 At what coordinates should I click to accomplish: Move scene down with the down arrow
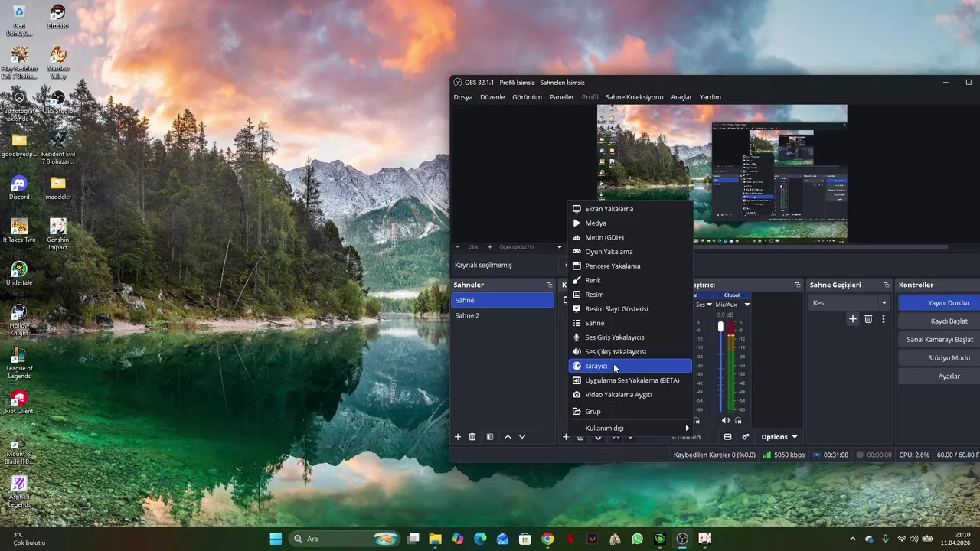pyautogui.click(x=522, y=437)
